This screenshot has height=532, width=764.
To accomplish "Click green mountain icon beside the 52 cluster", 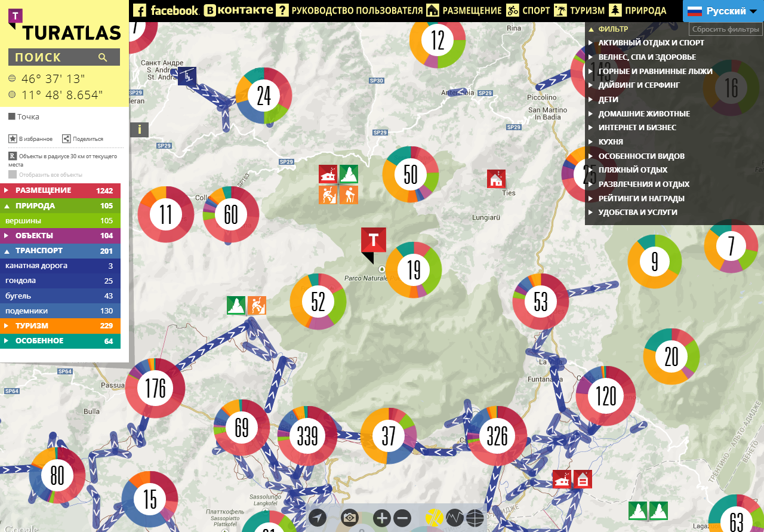I will pyautogui.click(x=236, y=306).
